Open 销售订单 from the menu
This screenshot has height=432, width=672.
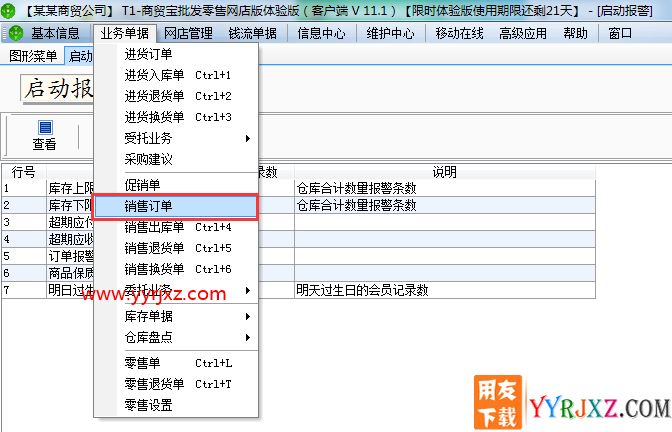[x=176, y=206]
